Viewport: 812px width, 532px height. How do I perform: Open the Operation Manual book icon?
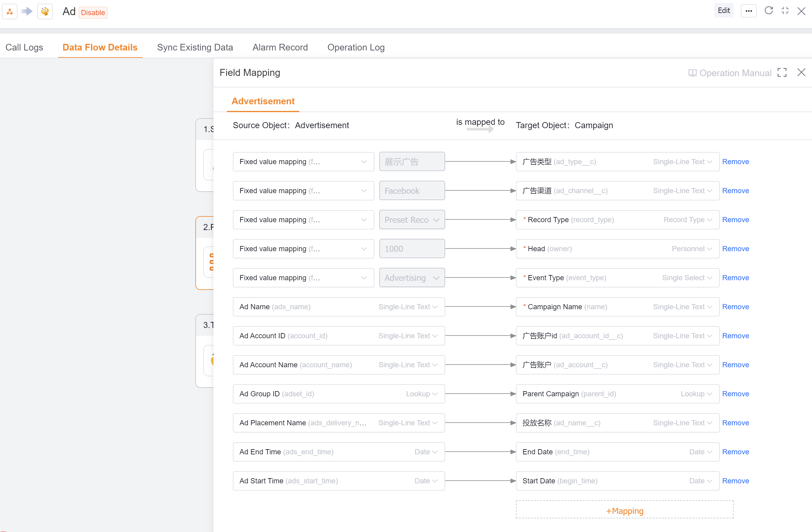[692, 73]
